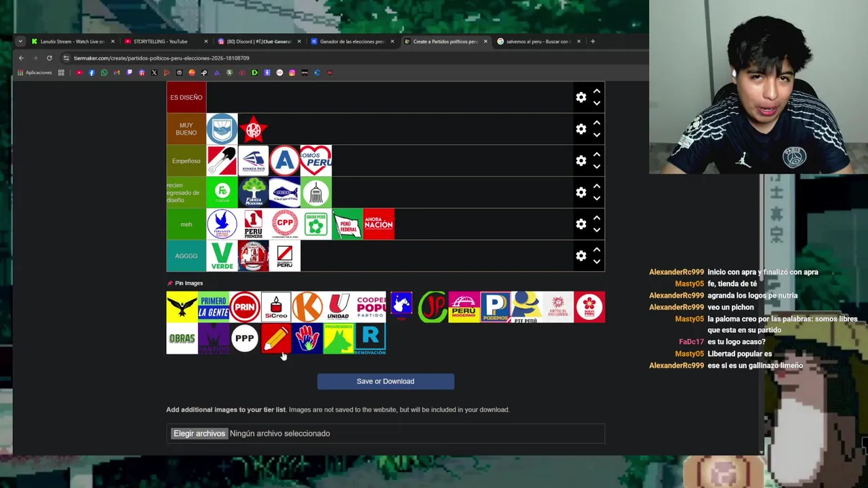Select the Fuerza Moderna tree logo
Screen dimensions: 868x488
253,192
